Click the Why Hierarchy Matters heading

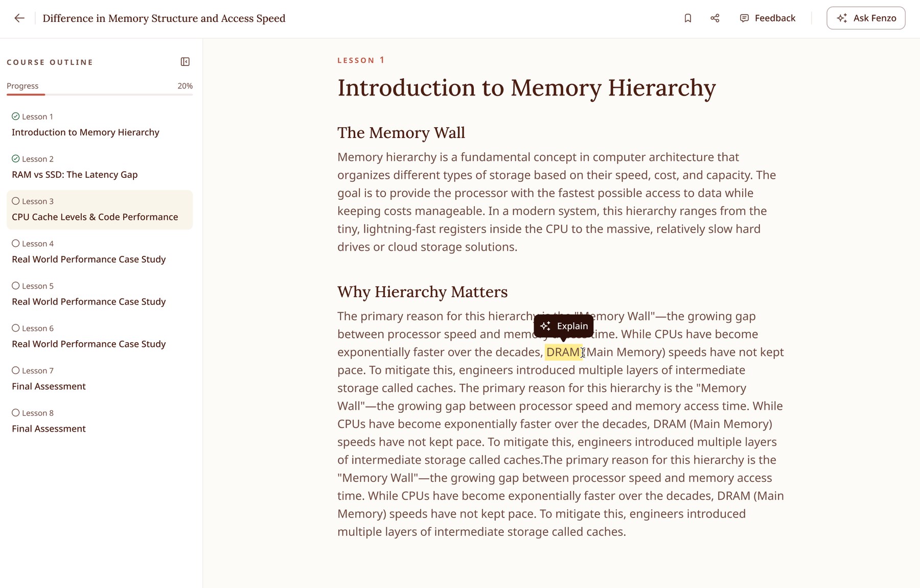click(x=422, y=292)
